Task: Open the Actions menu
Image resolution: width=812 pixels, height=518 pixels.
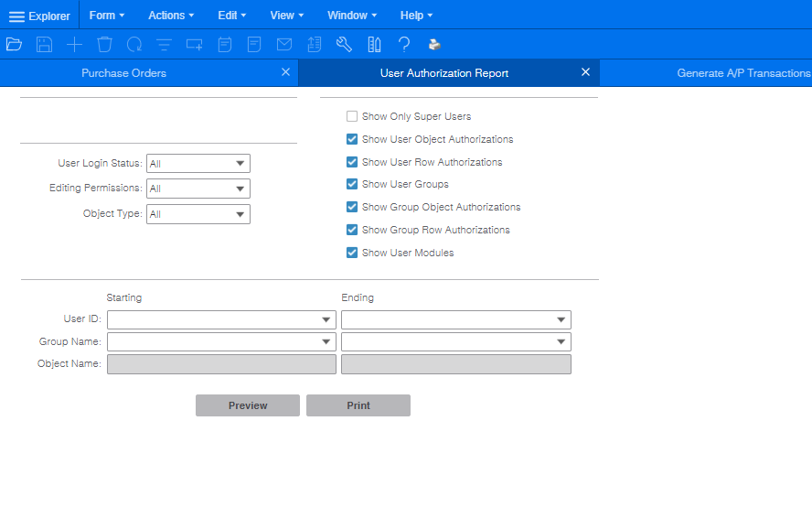Action: coord(171,16)
